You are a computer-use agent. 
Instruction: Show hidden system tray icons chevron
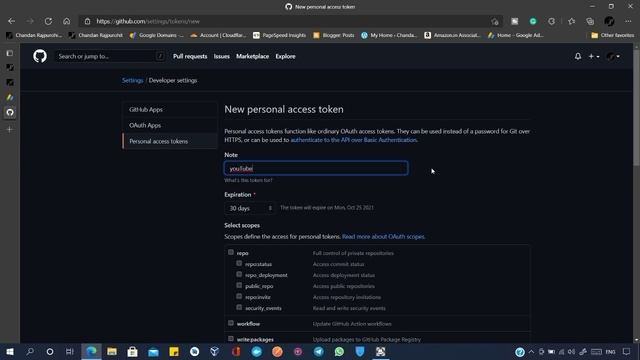tap(531, 351)
